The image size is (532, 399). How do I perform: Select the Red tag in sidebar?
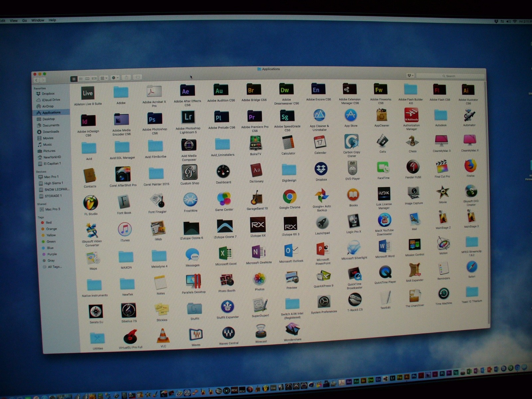[x=49, y=222]
